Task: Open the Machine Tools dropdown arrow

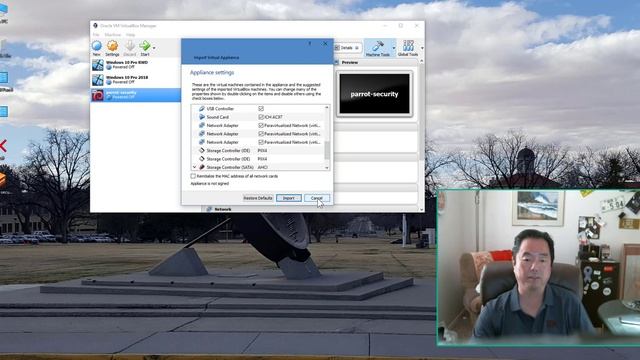Action: (x=394, y=48)
